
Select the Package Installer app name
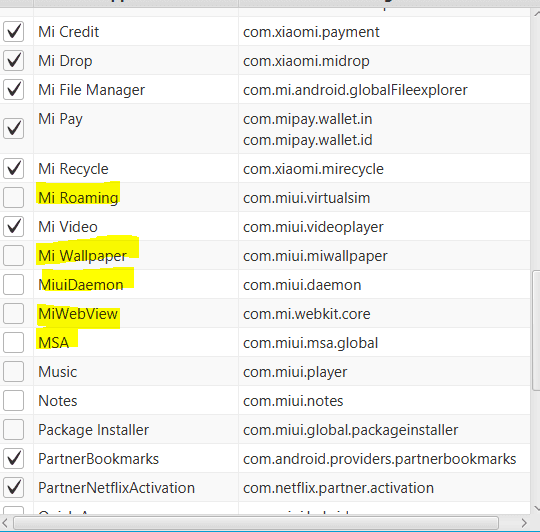(93, 430)
